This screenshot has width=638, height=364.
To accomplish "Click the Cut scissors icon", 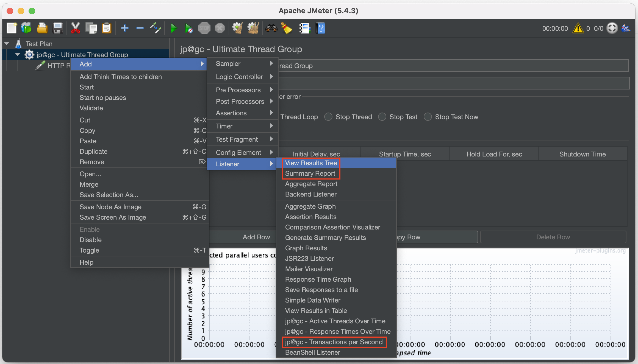I will point(75,28).
